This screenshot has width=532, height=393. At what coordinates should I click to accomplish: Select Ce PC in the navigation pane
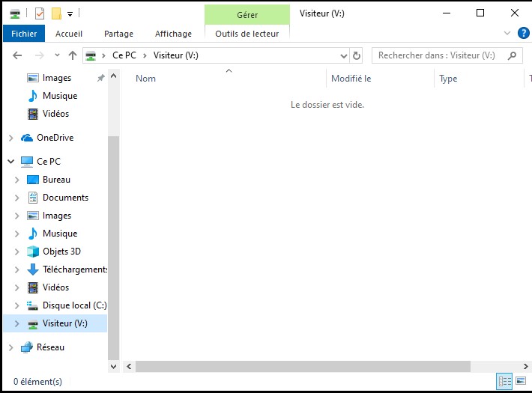point(49,162)
